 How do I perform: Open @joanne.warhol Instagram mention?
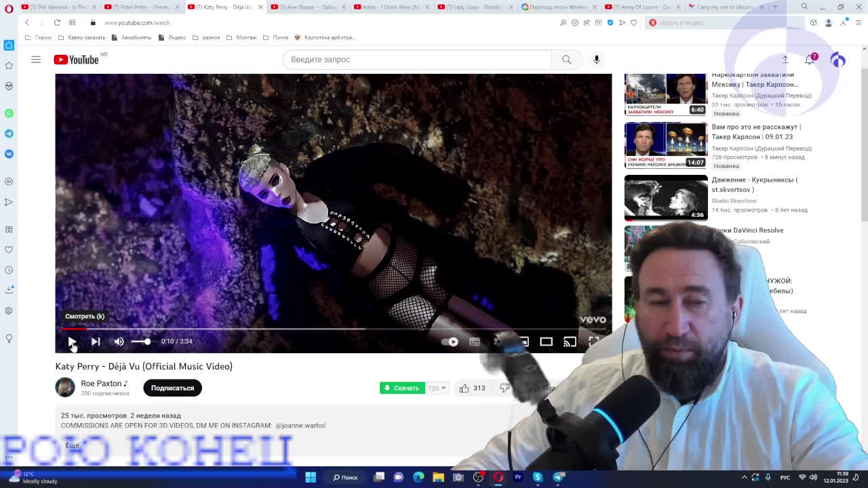300,426
